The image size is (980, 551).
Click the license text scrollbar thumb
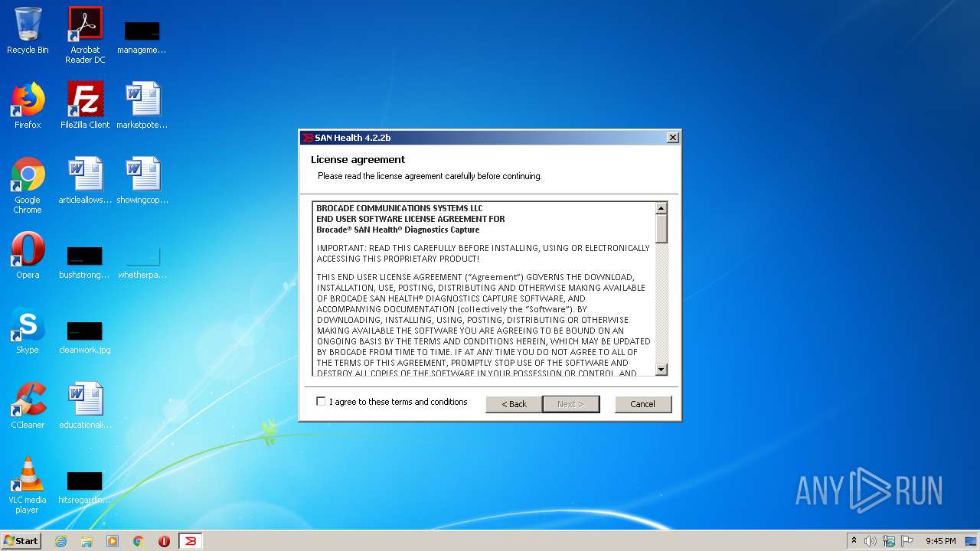(661, 229)
